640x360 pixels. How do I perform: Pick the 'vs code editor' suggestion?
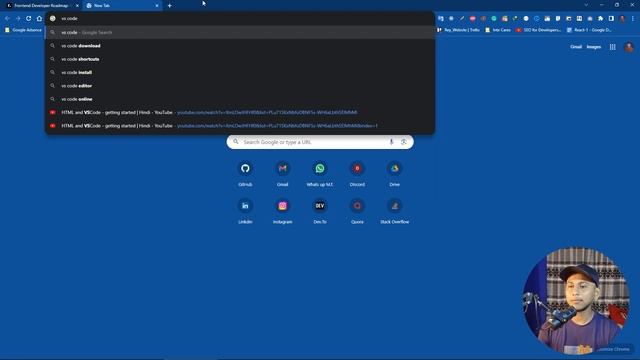tap(240, 86)
